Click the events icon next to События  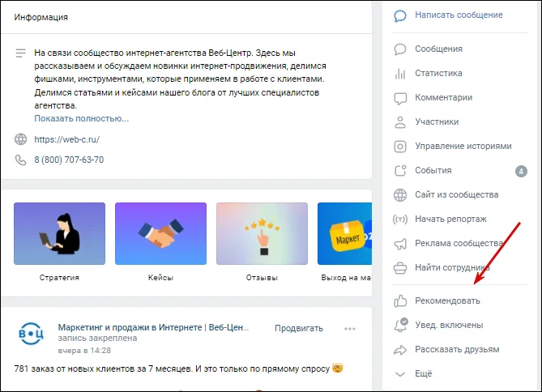[x=400, y=170]
